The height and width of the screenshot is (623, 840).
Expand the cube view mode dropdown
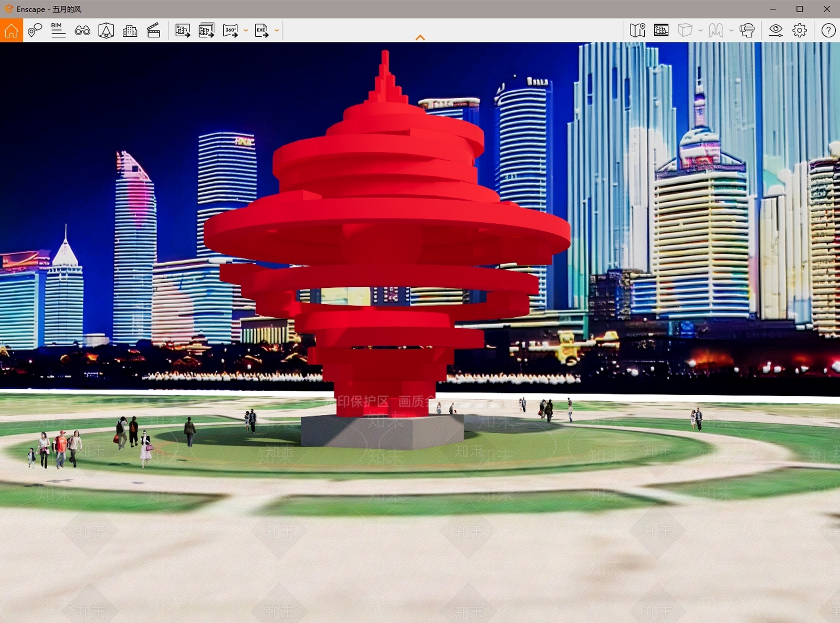coord(700,30)
